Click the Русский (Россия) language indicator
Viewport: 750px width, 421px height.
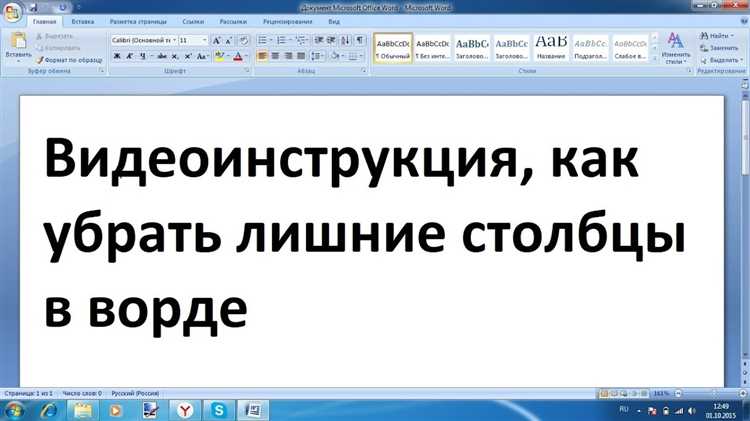[x=135, y=393]
